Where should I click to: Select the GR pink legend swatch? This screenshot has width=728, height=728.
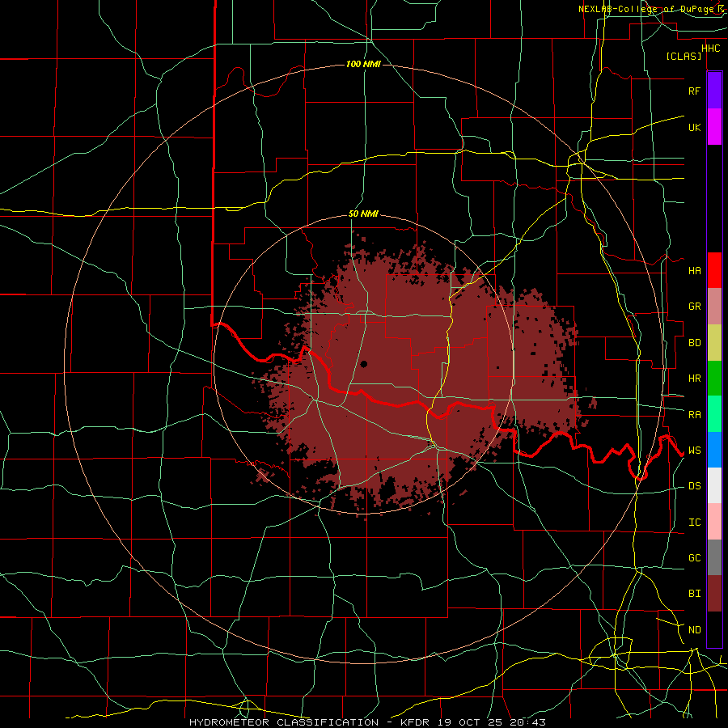(x=714, y=307)
